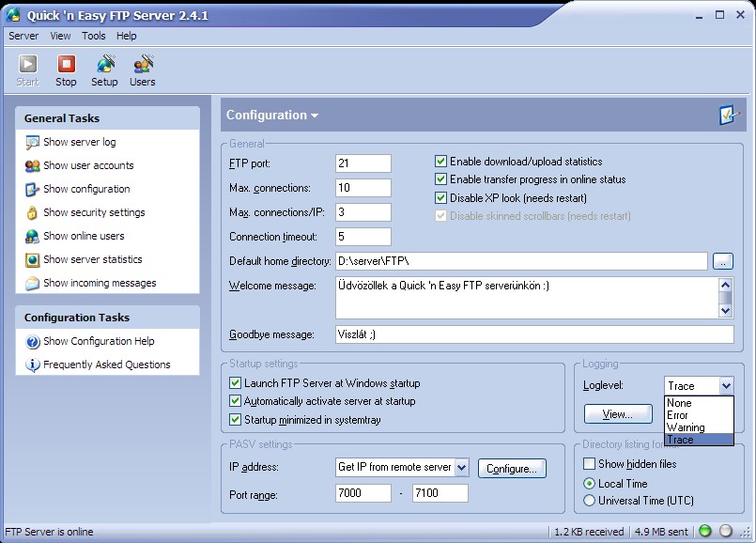The image size is (756, 543).
Task: Click the '4.9 MB sent' status text
Action: (x=661, y=532)
